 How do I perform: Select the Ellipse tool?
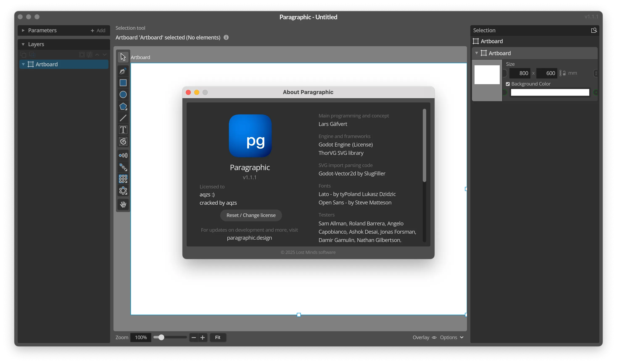click(123, 94)
